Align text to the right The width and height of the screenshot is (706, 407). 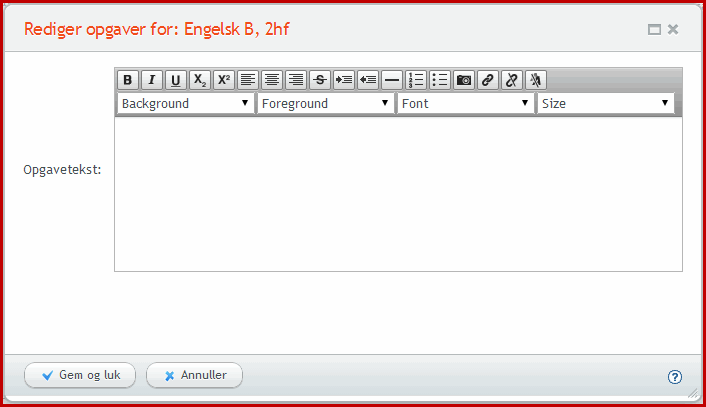(x=296, y=80)
